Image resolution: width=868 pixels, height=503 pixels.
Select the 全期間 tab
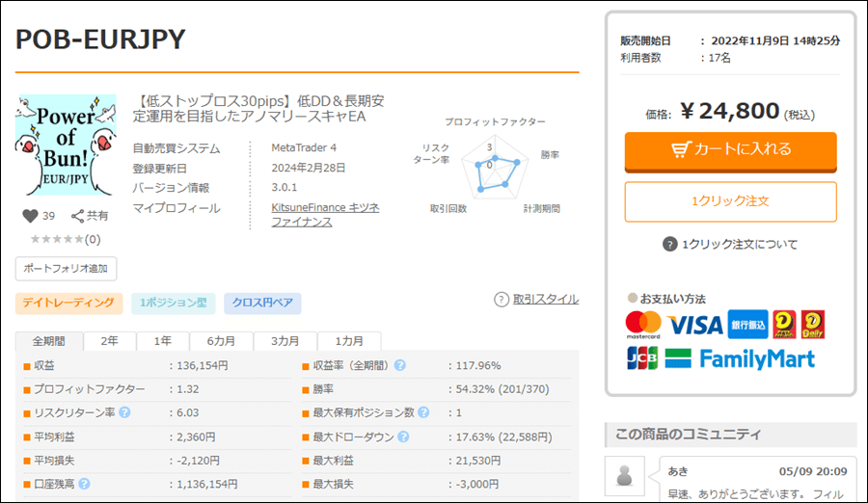pos(49,341)
